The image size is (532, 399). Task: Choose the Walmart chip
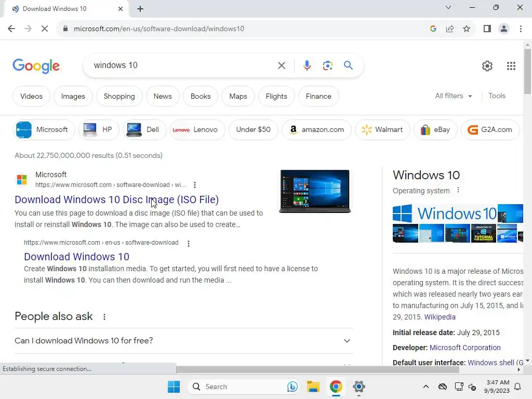point(382,129)
